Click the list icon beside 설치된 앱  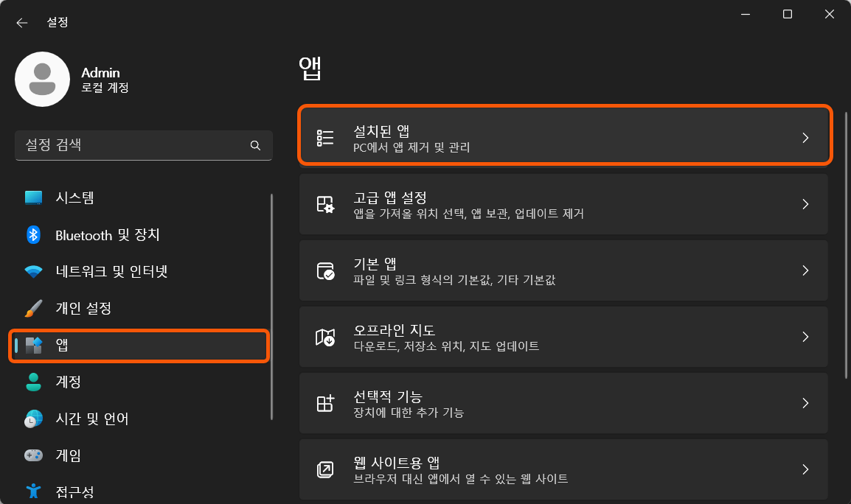pos(324,137)
